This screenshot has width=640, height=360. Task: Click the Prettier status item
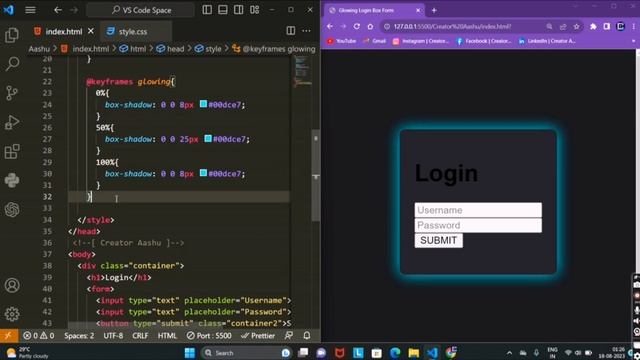click(258, 336)
